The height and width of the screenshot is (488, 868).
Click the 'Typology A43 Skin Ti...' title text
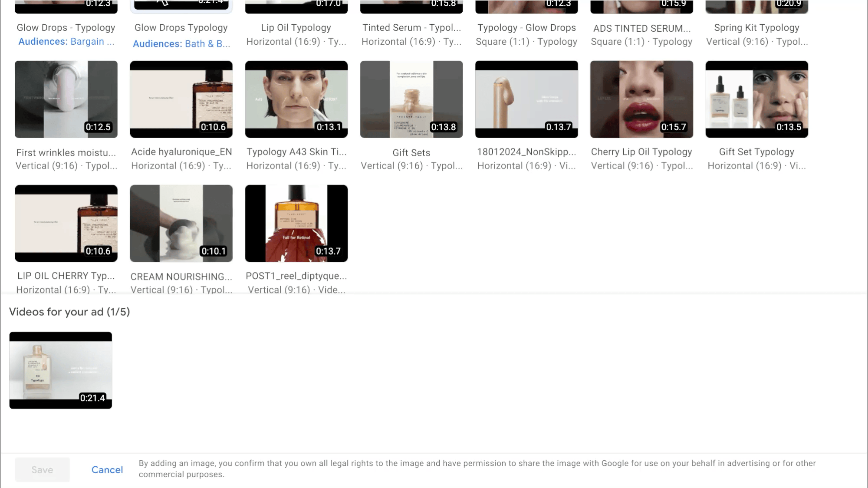pos(296,152)
